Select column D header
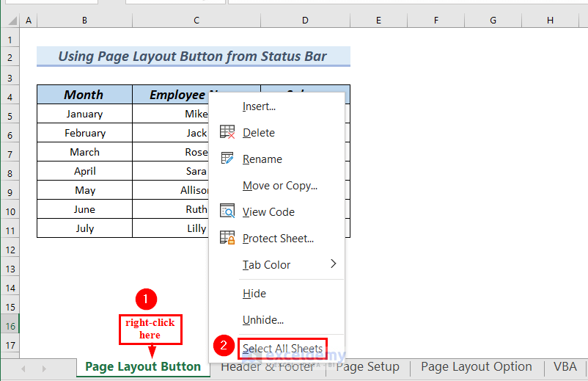Screen dimensions: 588x381 pos(305,21)
